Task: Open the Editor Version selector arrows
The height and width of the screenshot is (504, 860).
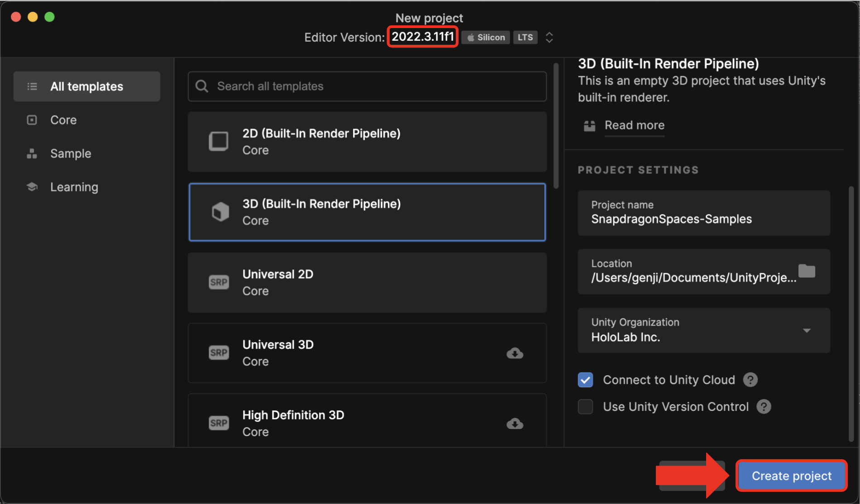Action: (549, 38)
